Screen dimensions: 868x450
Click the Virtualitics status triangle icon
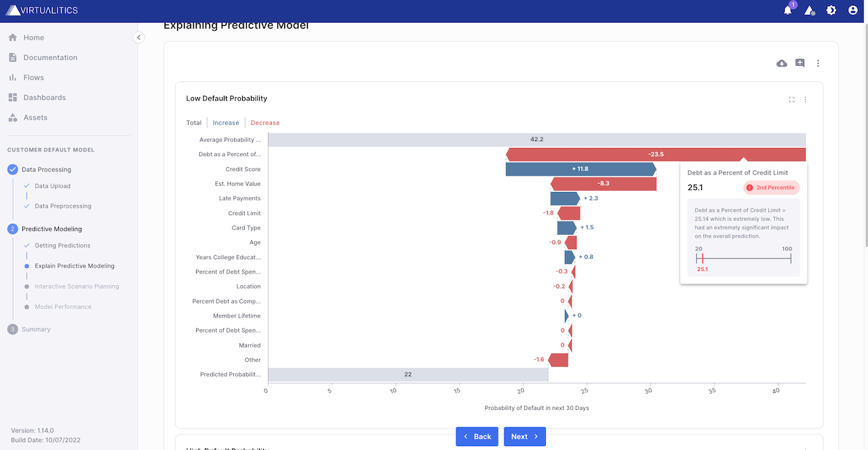coord(810,10)
